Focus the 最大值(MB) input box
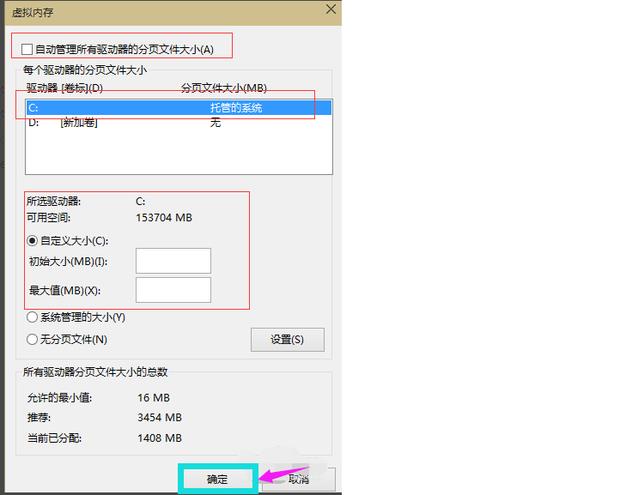 (x=173, y=290)
